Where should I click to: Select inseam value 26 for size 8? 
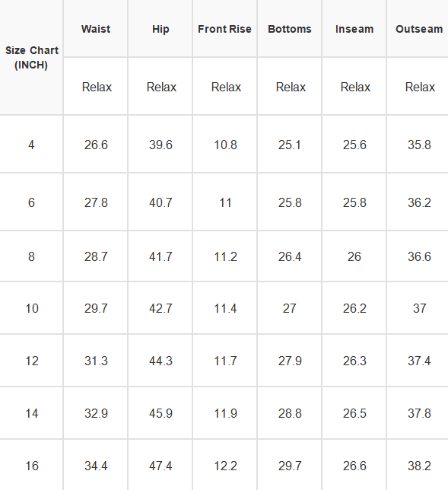(354, 256)
